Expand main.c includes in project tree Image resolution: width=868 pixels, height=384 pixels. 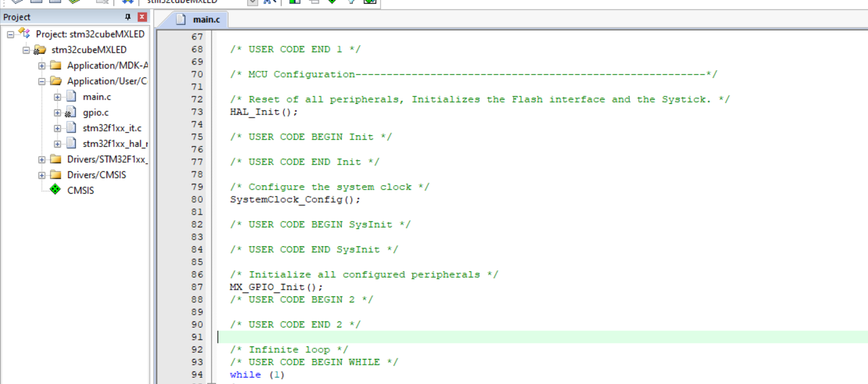[x=58, y=96]
